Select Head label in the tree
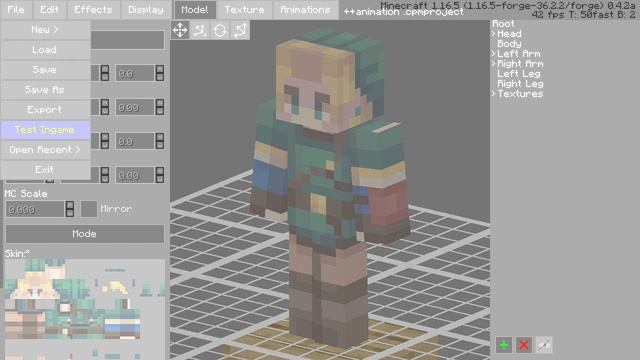Screen dimensions: 640x360 pos(509,33)
